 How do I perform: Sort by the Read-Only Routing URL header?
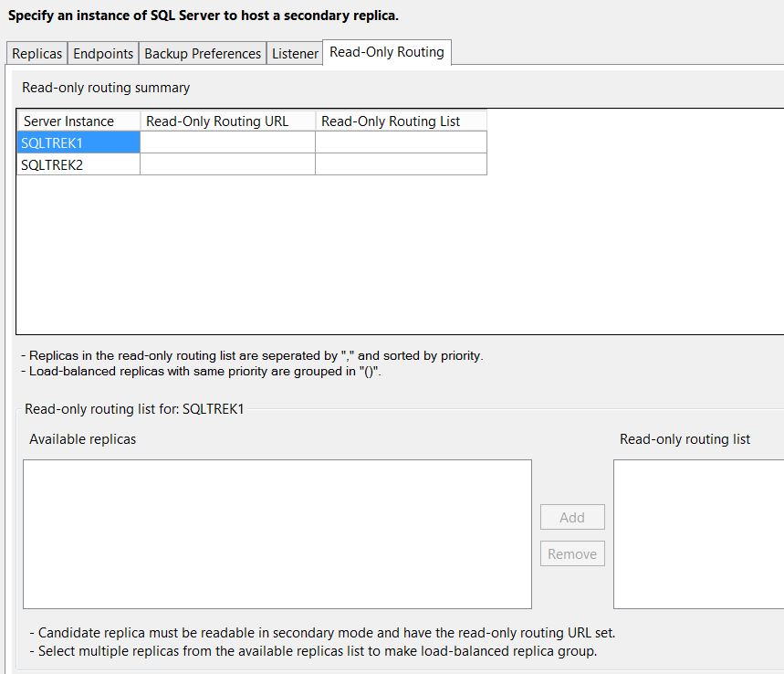227,121
